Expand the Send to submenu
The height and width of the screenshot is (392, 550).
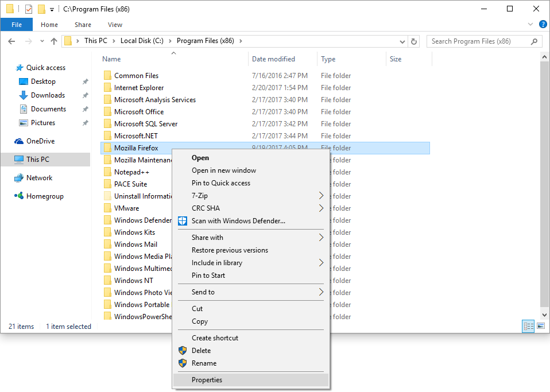point(251,292)
